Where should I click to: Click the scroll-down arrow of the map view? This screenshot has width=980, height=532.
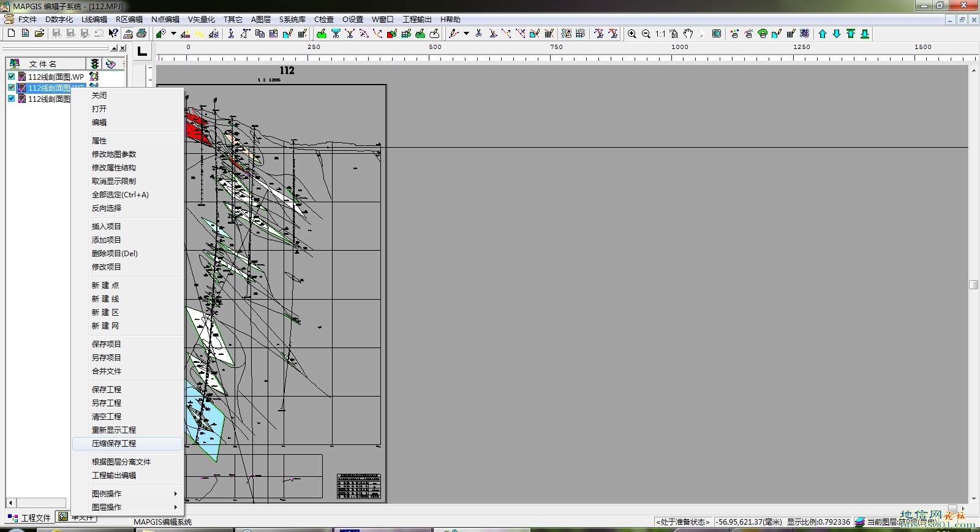(973, 499)
